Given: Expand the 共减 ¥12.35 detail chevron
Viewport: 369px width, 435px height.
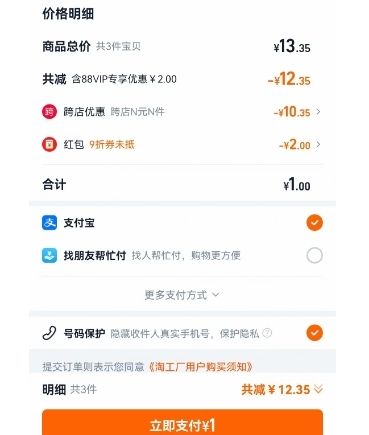Looking at the screenshot, I should pos(319,389).
